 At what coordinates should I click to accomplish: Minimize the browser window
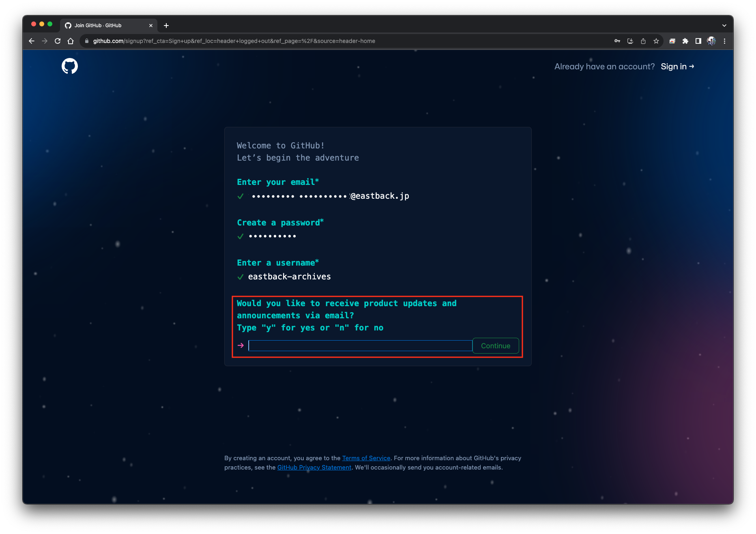tap(42, 24)
